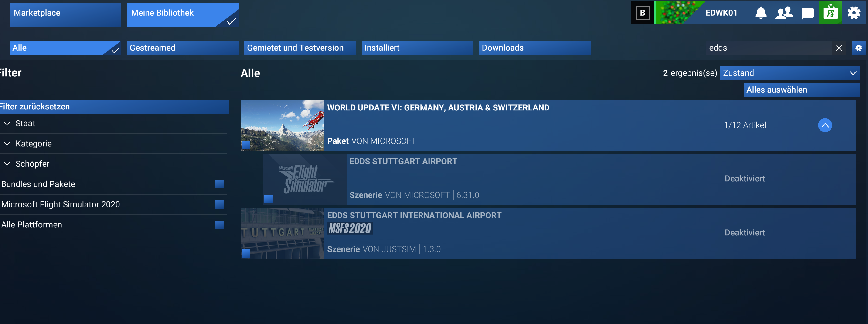This screenshot has height=324, width=868.
Task: Open the Zustand sort dropdown
Action: tap(790, 73)
